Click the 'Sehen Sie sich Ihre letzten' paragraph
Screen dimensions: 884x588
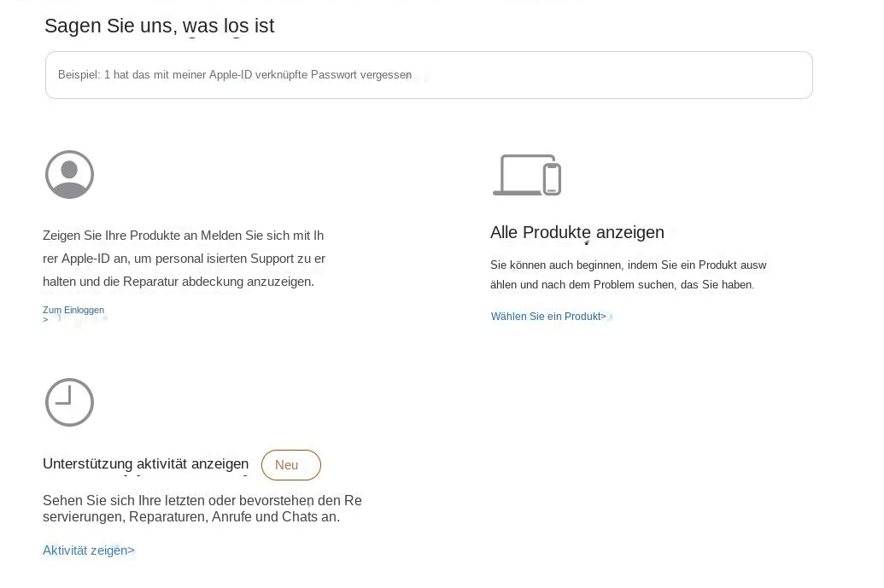202,509
